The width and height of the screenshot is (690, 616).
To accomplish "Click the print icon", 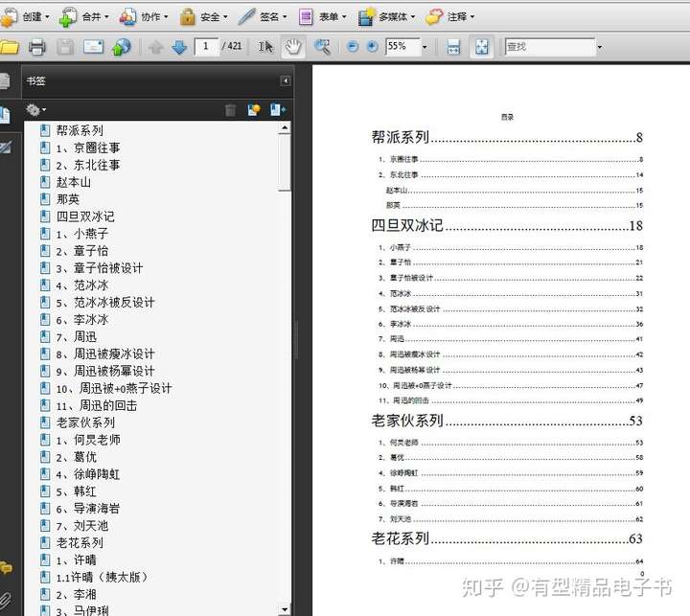I will 37,46.
